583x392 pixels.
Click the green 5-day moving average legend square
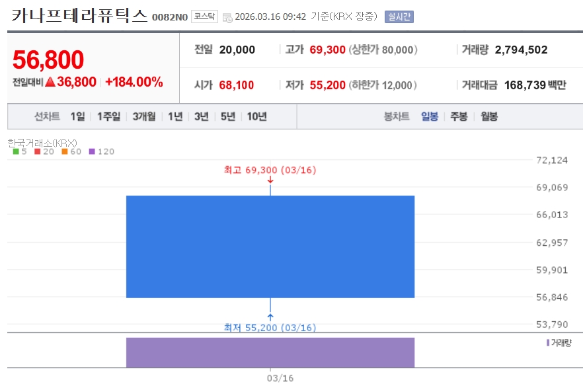[x=16, y=151]
